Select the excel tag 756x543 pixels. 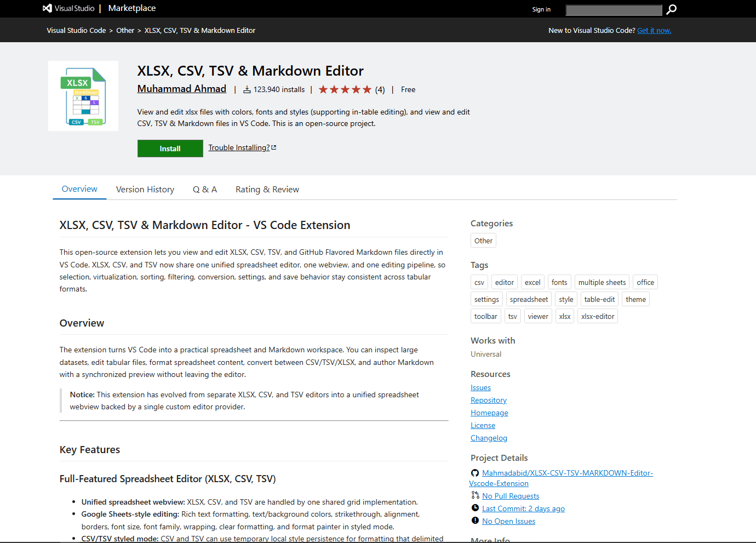[532, 282]
